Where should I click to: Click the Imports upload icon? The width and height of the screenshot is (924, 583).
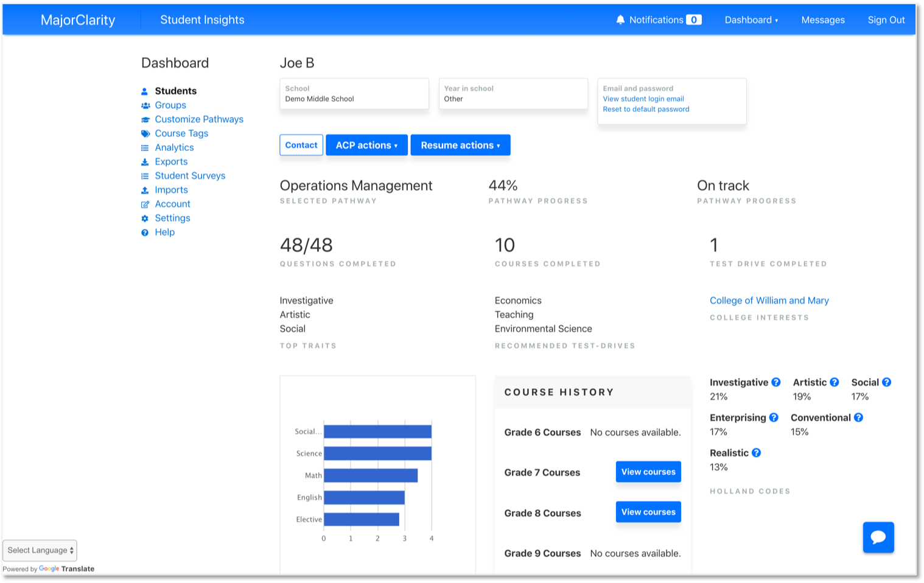coord(145,190)
